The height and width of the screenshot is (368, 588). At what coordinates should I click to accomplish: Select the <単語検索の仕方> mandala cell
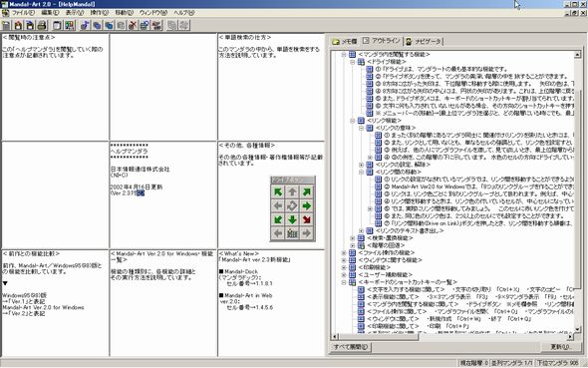pos(271,87)
